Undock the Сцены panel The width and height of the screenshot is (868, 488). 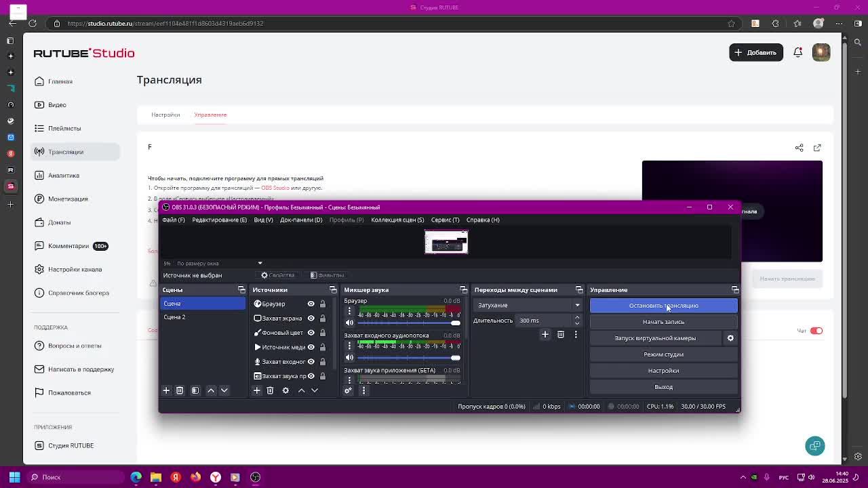241,290
